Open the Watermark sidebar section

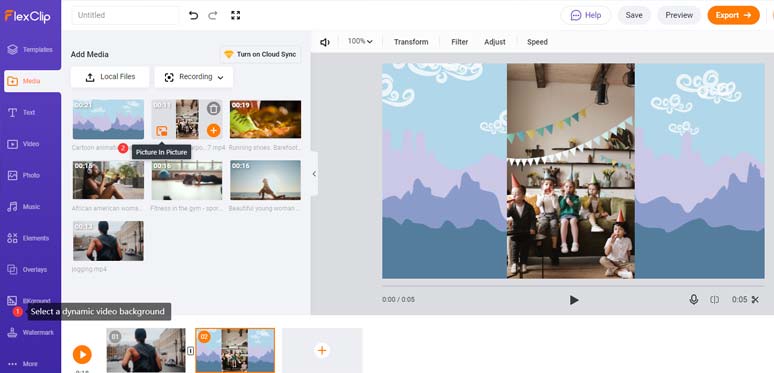click(30, 333)
